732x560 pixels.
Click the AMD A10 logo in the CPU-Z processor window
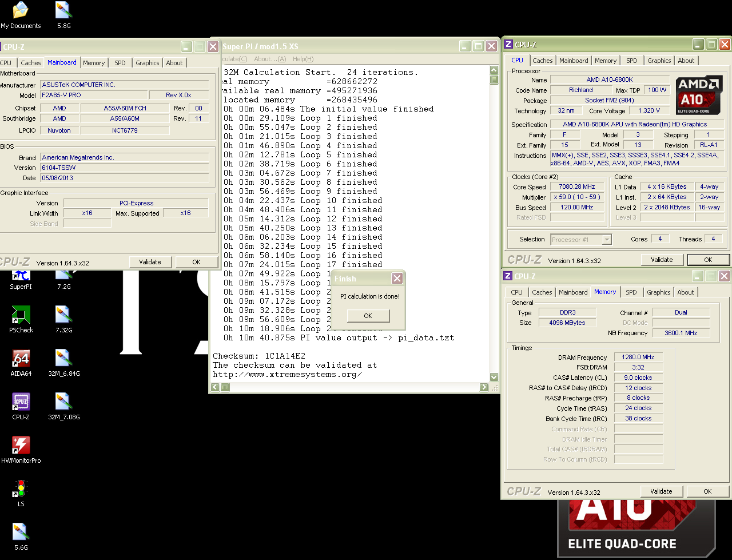(699, 96)
